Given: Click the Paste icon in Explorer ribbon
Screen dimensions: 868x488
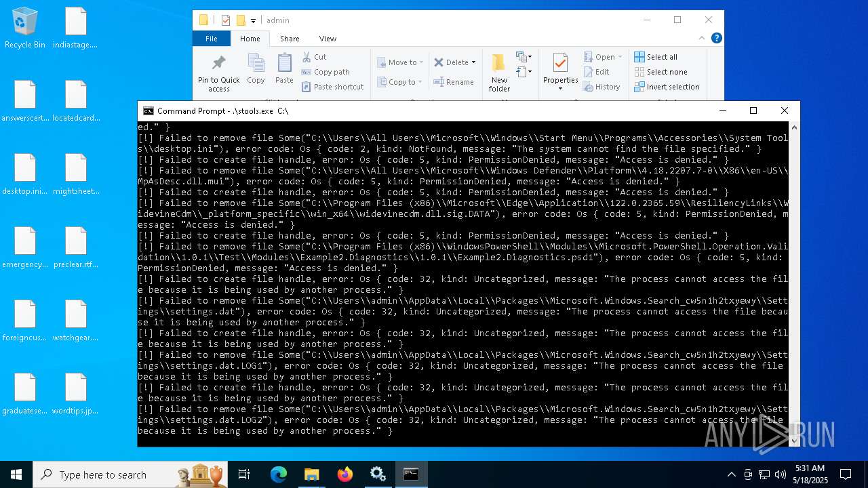Looking at the screenshot, I should pos(284,69).
